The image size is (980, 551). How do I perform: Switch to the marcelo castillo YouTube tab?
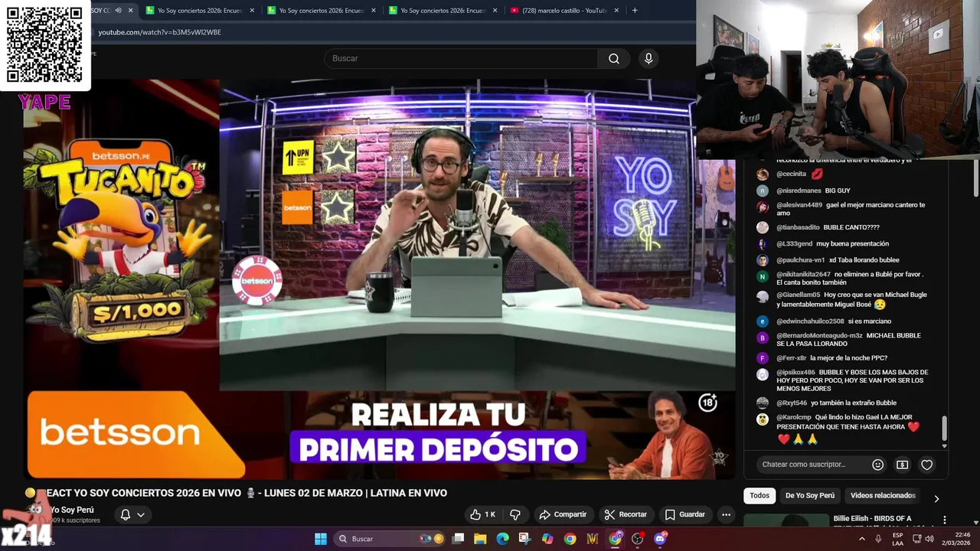tap(563, 11)
